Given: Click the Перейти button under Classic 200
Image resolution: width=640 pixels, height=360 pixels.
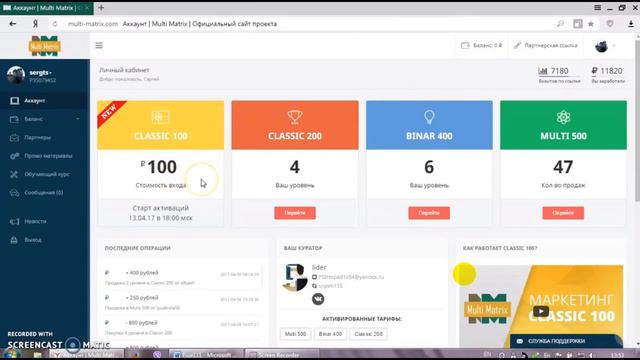Looking at the screenshot, I should point(295,213).
